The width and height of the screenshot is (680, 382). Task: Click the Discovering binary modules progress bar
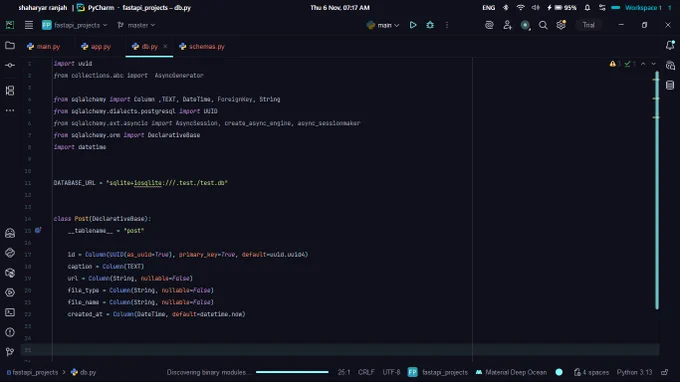(292, 372)
